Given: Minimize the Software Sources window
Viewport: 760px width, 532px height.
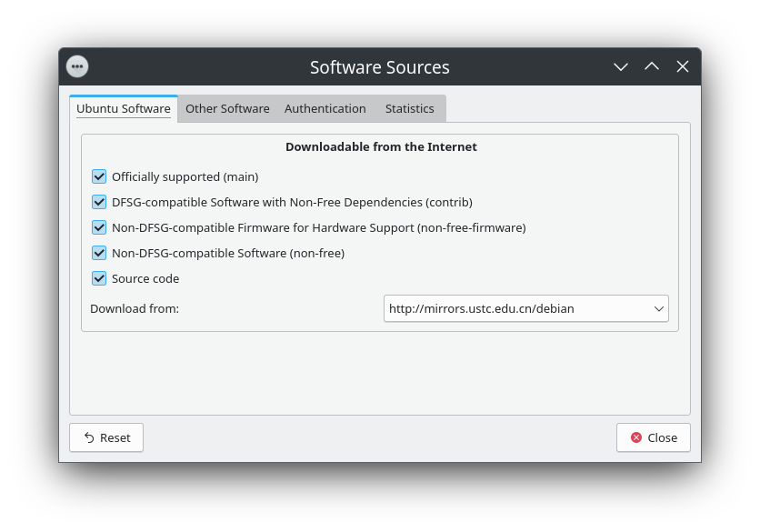Looking at the screenshot, I should tap(621, 66).
